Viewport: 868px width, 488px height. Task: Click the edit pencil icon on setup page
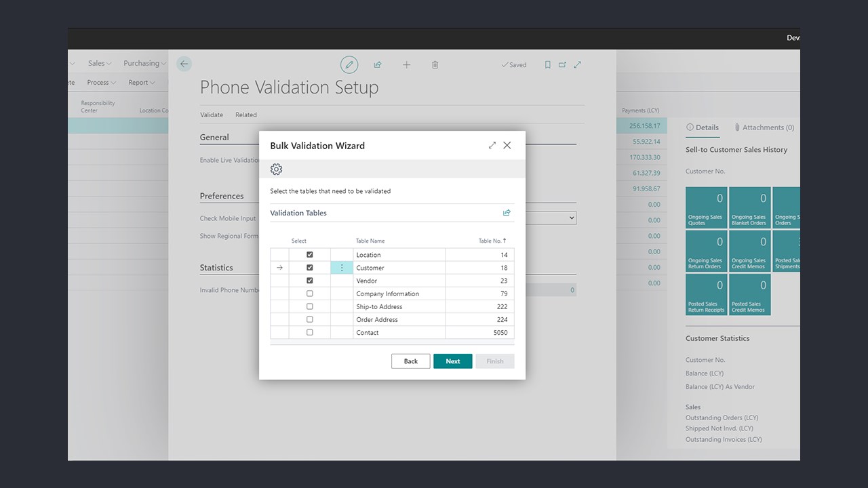[x=349, y=64]
